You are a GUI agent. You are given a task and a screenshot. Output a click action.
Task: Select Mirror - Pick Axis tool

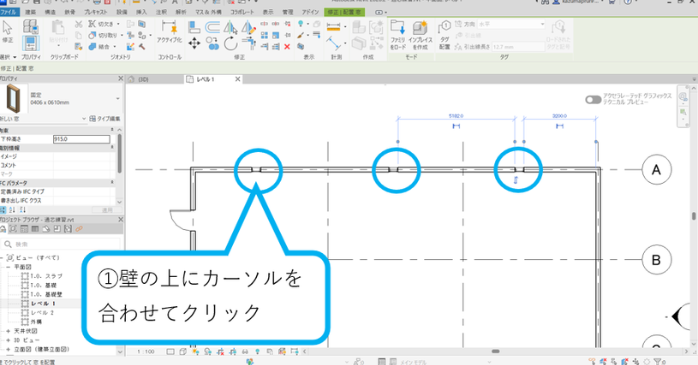coord(230,28)
